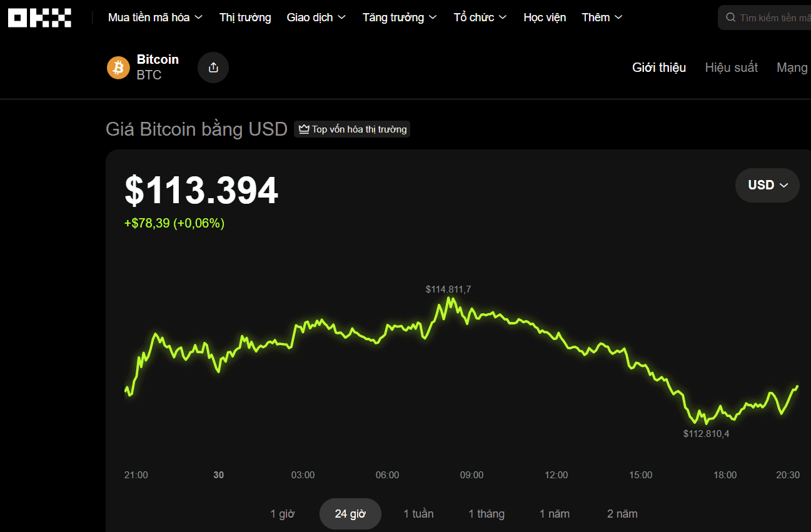Image resolution: width=811 pixels, height=532 pixels.
Task: Click the search magnifier icon
Action: (x=730, y=18)
